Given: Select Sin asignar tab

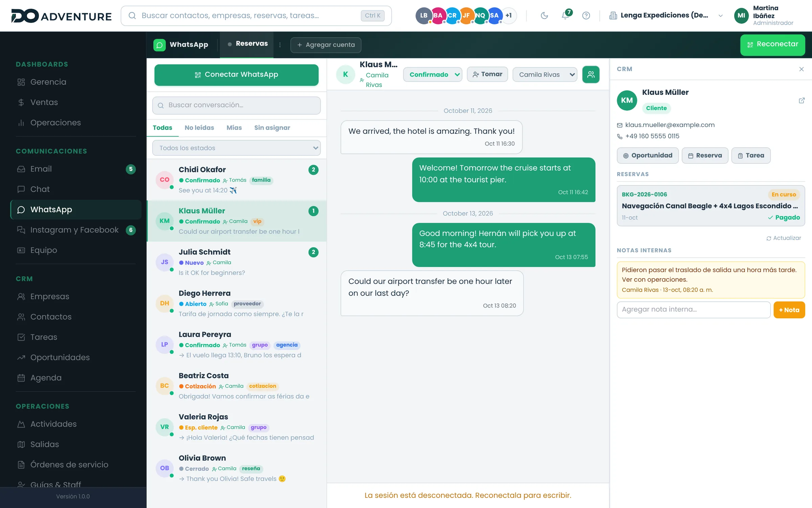Looking at the screenshot, I should tap(272, 128).
